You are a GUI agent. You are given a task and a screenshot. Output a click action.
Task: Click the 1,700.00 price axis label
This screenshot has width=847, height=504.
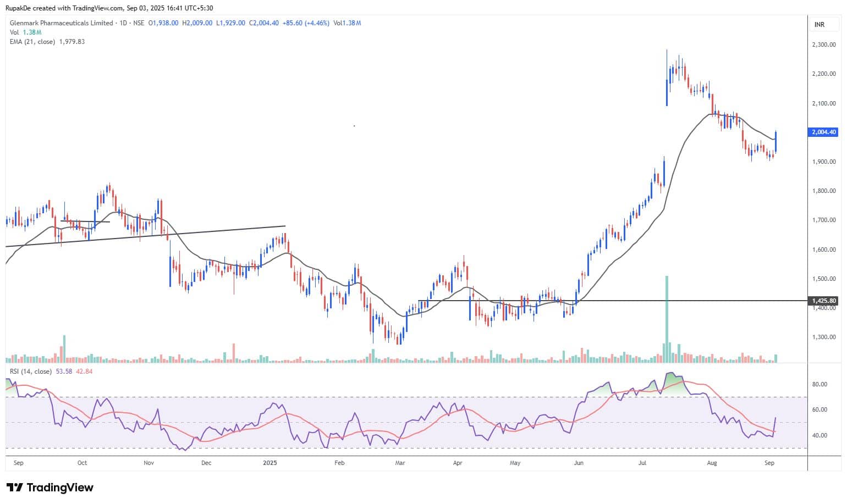pos(824,220)
